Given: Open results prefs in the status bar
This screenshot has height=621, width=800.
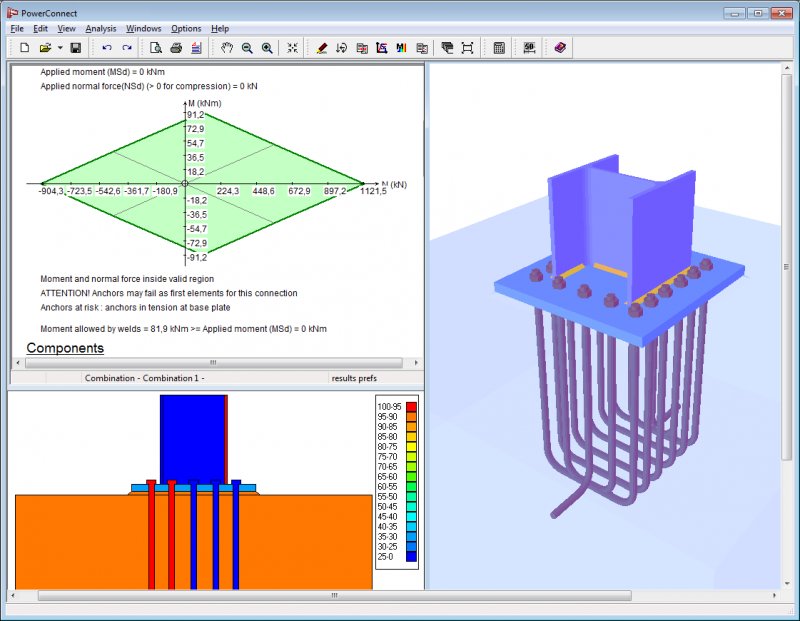Looking at the screenshot, I should 354,378.
